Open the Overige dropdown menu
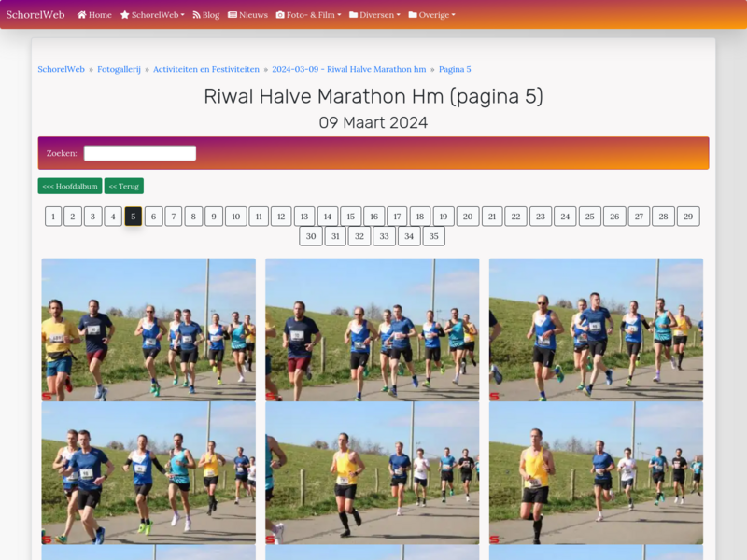 [x=432, y=15]
